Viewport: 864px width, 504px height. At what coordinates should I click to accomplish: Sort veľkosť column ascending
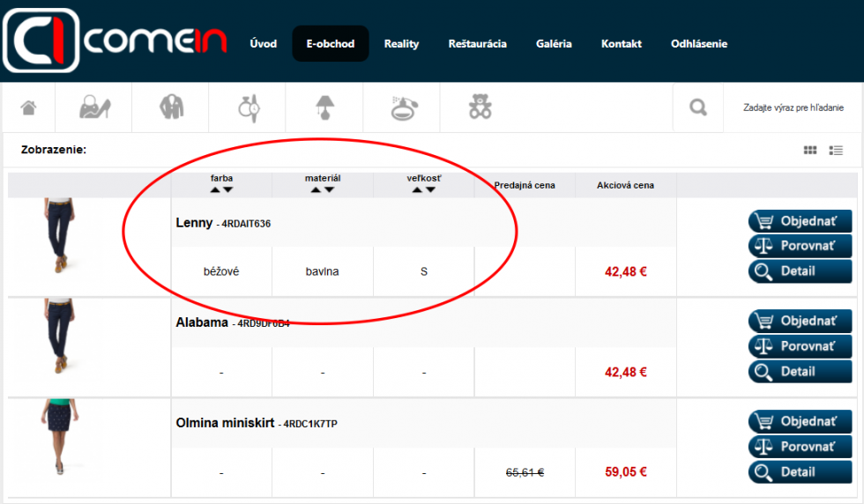pos(417,189)
